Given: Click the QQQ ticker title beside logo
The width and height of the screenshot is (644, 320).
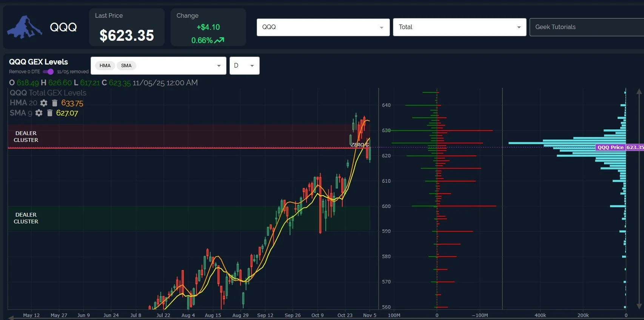Looking at the screenshot, I should (x=63, y=27).
